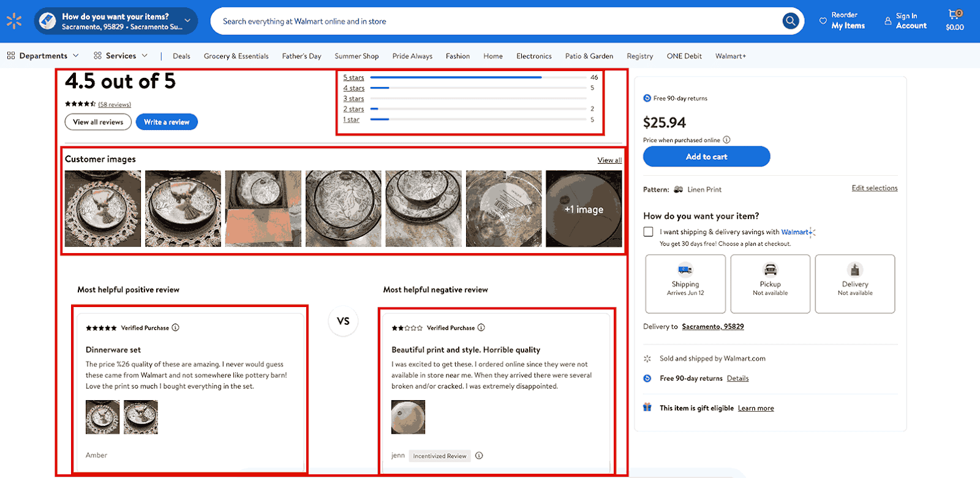980x478 pixels.
Task: Click the gift eligible present icon
Action: click(x=647, y=408)
